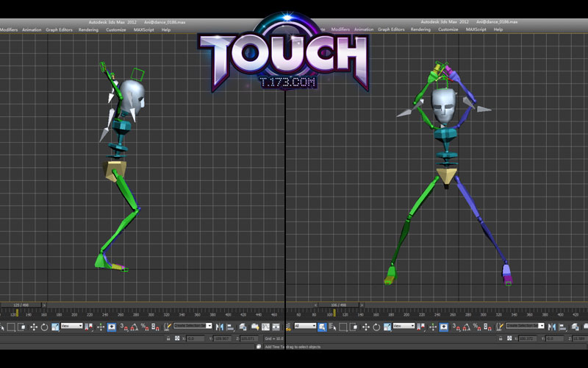588x368 pixels.
Task: Toggle absolute transform mode icon in right window
Action: coord(509,339)
